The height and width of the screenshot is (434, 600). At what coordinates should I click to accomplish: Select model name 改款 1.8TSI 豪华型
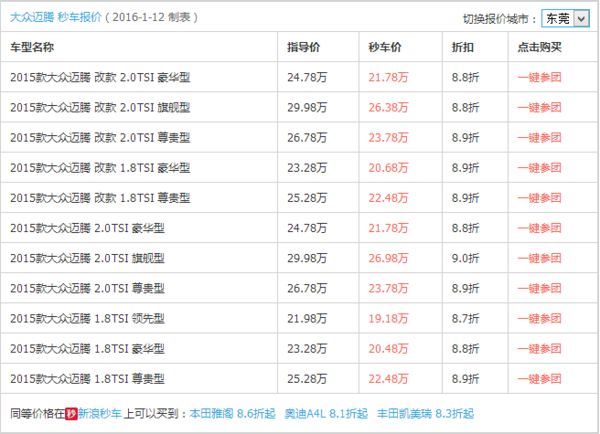pos(100,168)
